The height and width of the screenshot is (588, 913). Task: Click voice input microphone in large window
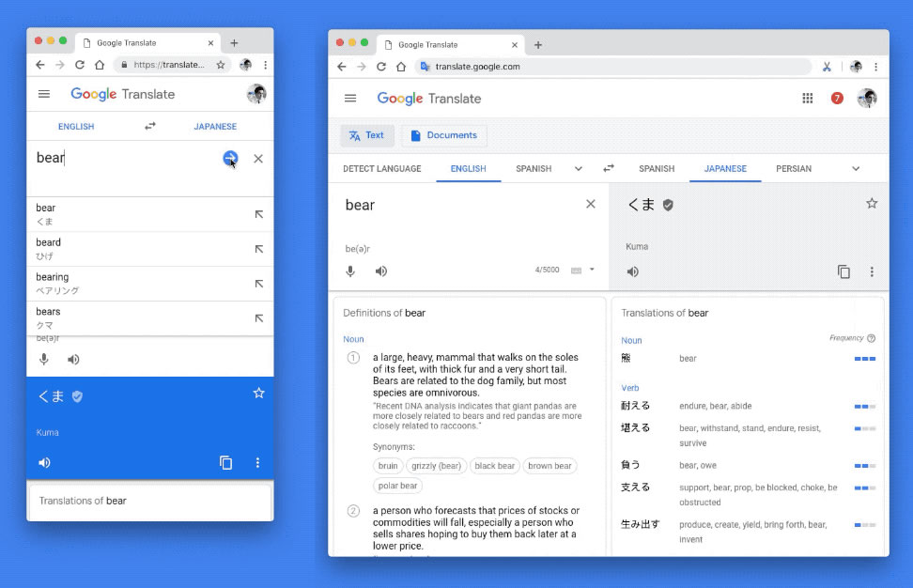coord(350,271)
